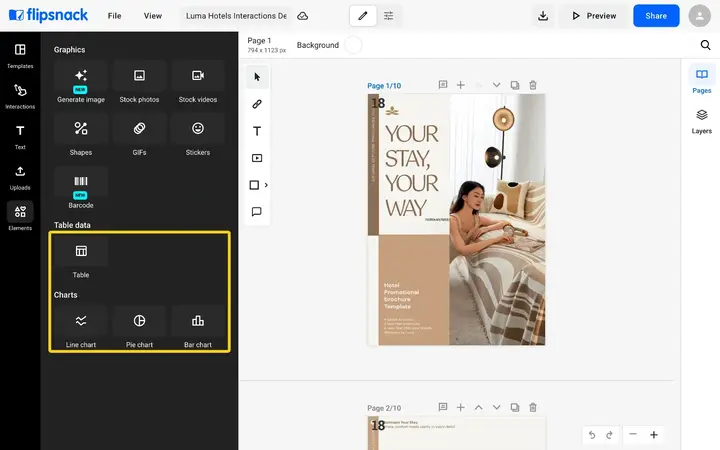Move Page 1/10 down
The width and height of the screenshot is (720, 450).
[496, 85]
